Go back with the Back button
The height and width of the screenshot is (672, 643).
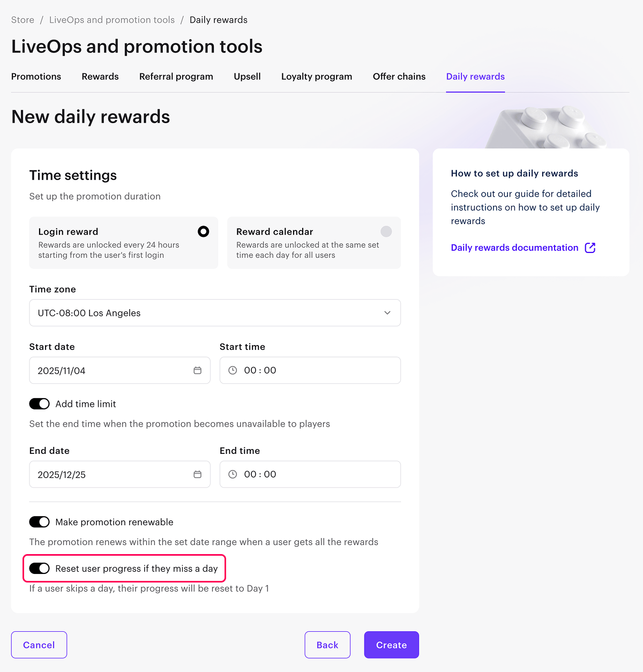[x=327, y=645]
